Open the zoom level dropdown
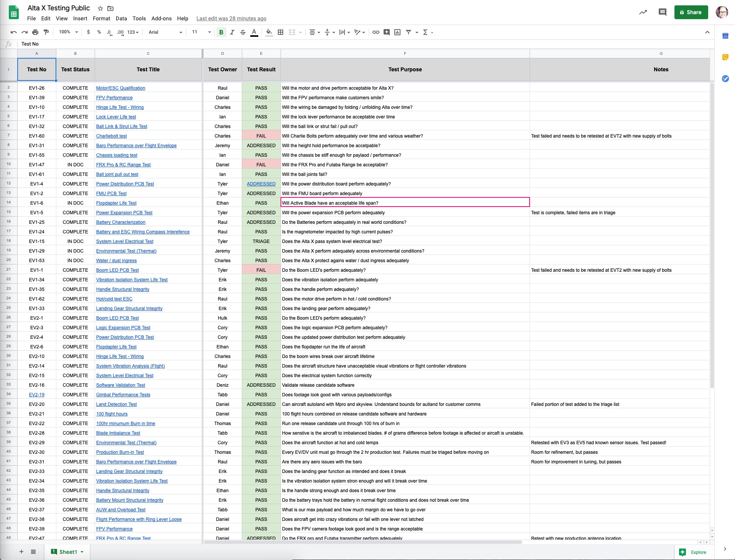This screenshot has height=560, width=735. coord(69,32)
